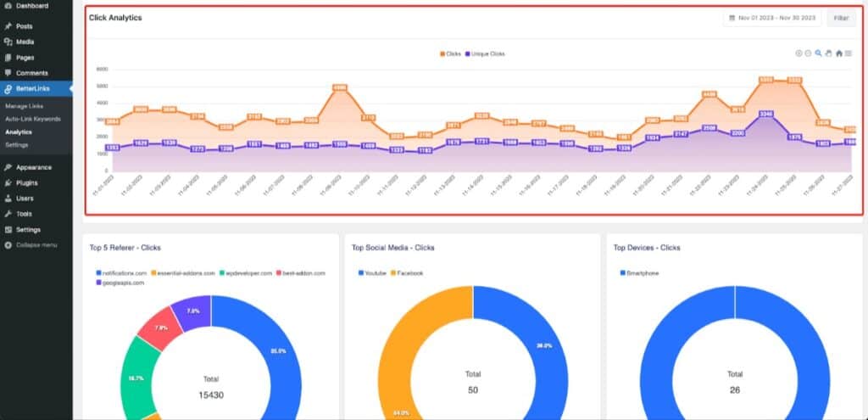Zoom out of chart with minus icon
The image size is (868, 420).
tap(808, 53)
